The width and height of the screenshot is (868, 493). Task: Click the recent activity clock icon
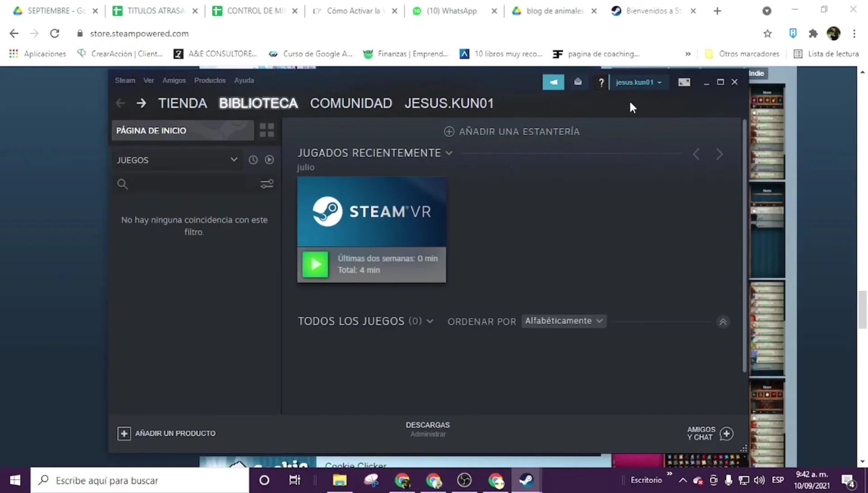253,160
